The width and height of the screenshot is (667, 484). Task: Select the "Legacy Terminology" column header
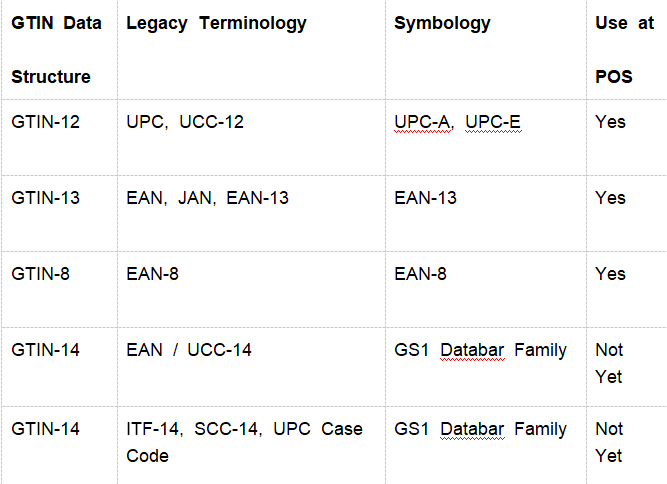point(216,23)
